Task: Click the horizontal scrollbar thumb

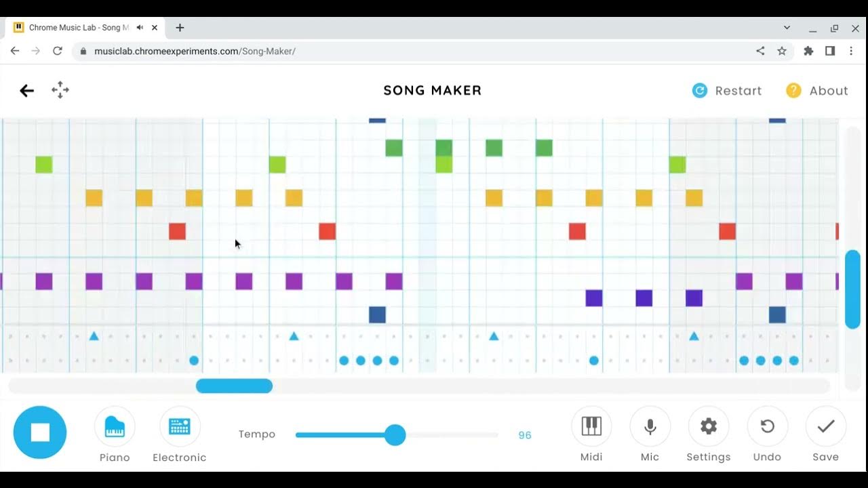Action: click(234, 386)
